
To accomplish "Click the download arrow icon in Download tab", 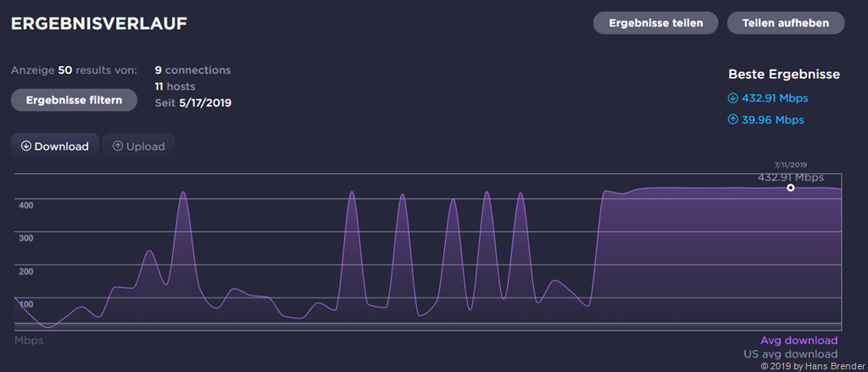I will [x=26, y=146].
